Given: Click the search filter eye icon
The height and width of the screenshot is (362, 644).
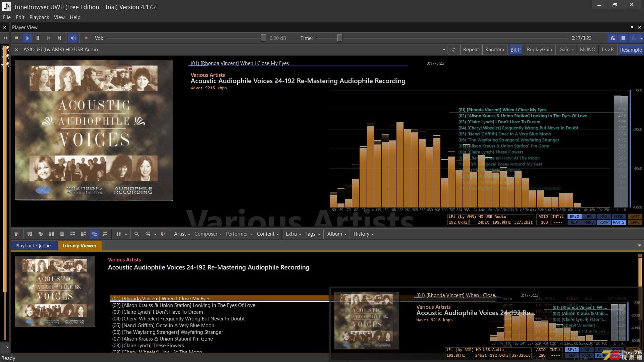Looking at the screenshot, I should (x=148, y=234).
